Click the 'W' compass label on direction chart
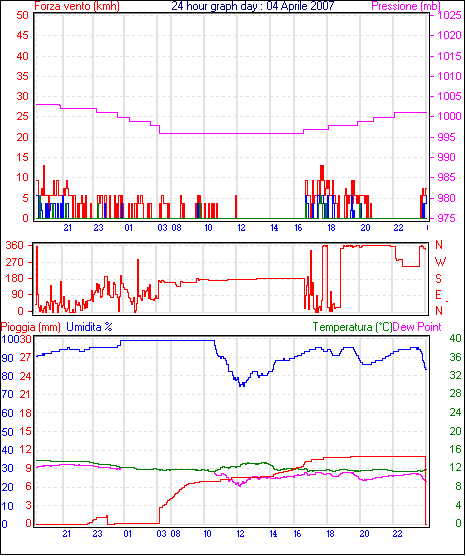Viewport: 466px width, 556px height. point(440,262)
